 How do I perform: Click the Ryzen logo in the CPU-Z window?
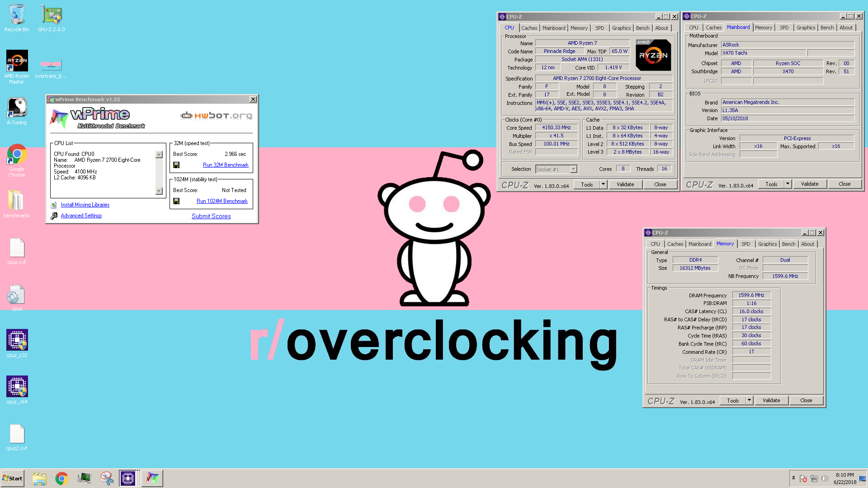coord(653,55)
